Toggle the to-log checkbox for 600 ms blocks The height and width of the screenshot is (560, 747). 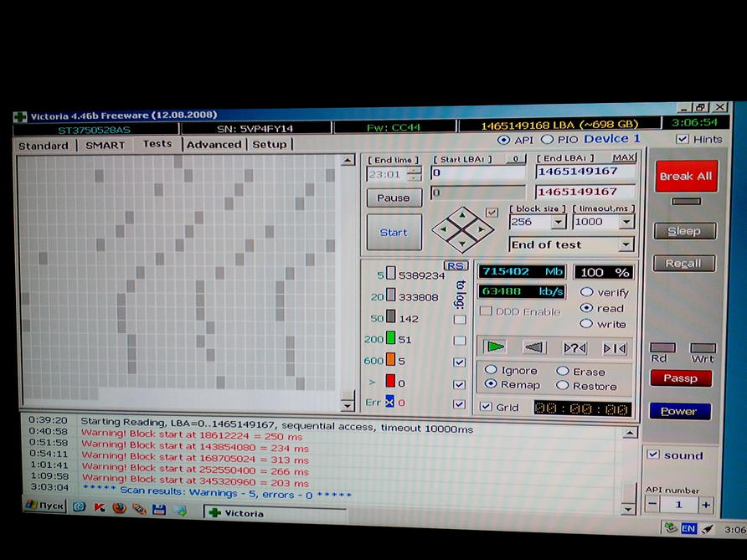(459, 362)
